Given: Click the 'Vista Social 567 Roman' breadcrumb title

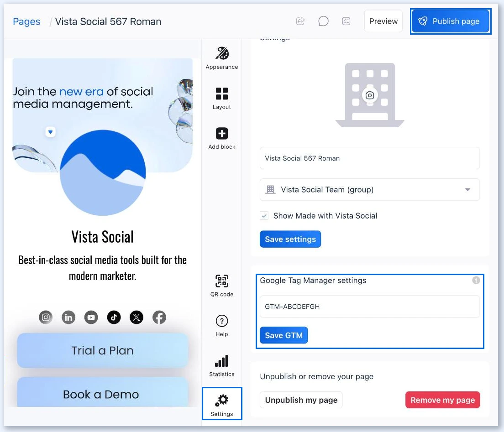Looking at the screenshot, I should 108,21.
